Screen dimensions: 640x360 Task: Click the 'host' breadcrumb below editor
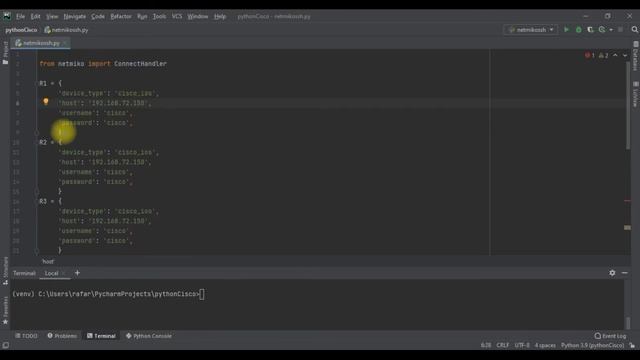point(48,261)
